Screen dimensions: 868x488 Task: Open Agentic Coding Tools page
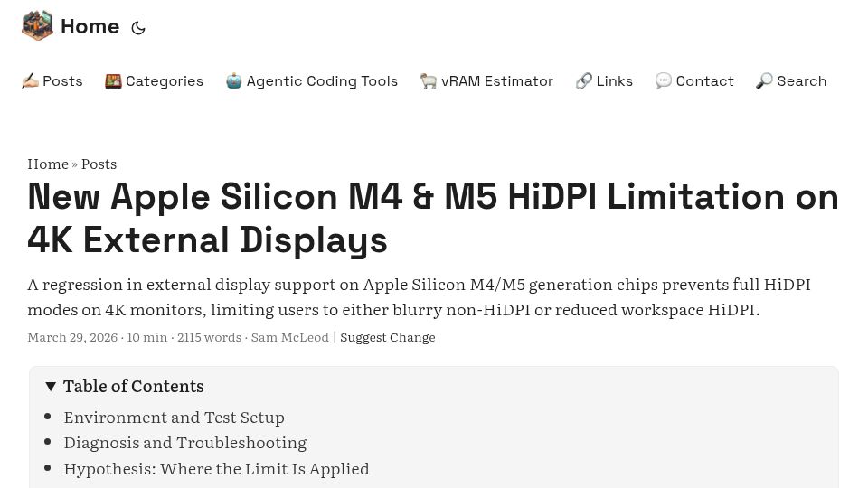coord(322,81)
